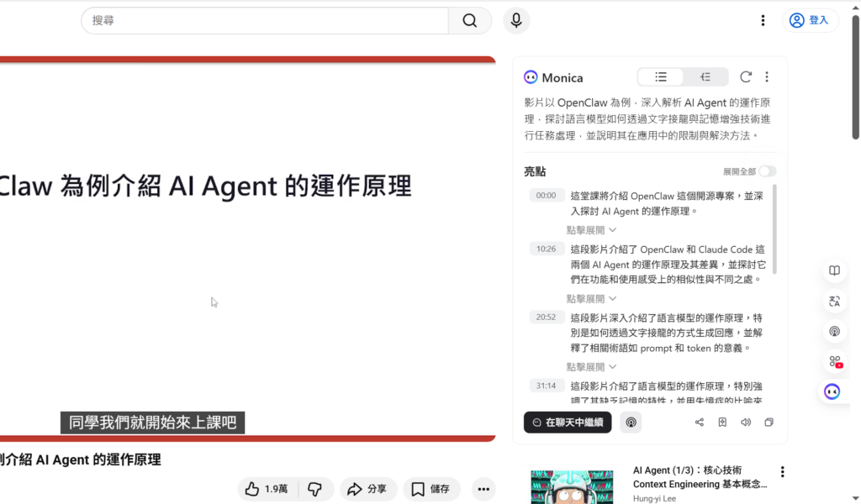The width and height of the screenshot is (861, 504).
Task: Switch to Monica outline view tab
Action: pos(705,77)
